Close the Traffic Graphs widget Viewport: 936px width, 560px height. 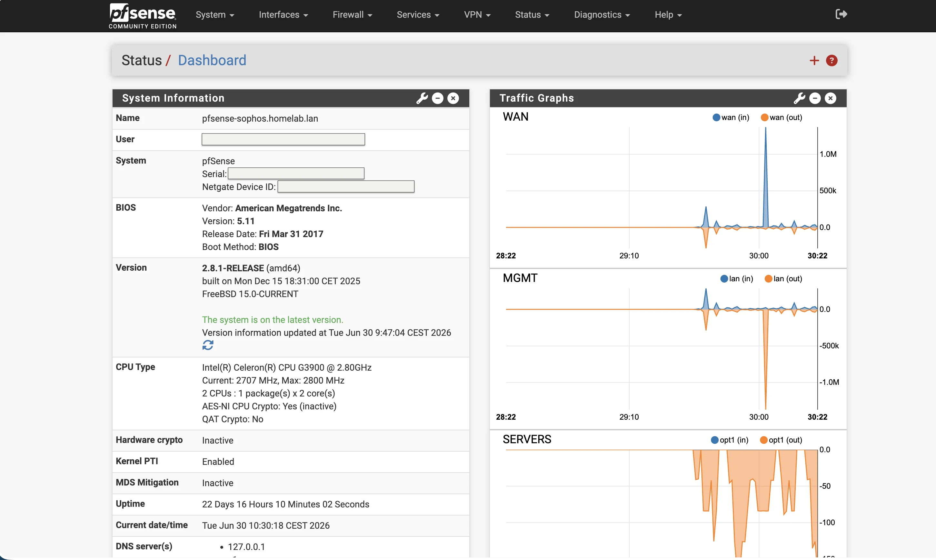click(x=830, y=98)
